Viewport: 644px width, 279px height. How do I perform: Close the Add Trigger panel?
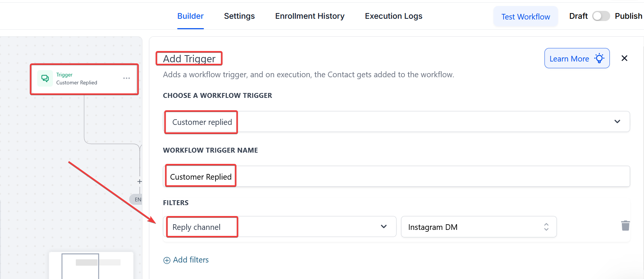coord(624,58)
